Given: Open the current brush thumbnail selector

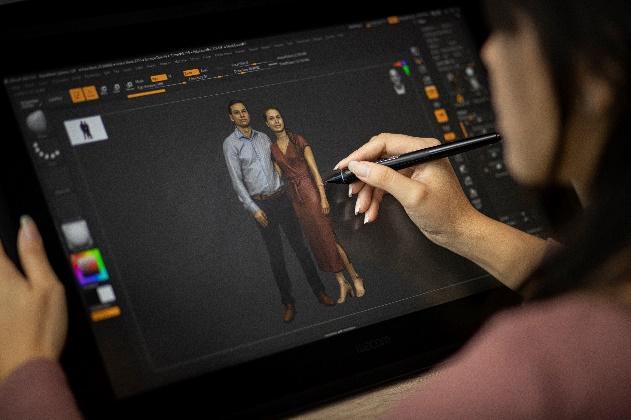Looking at the screenshot, I should click(36, 122).
